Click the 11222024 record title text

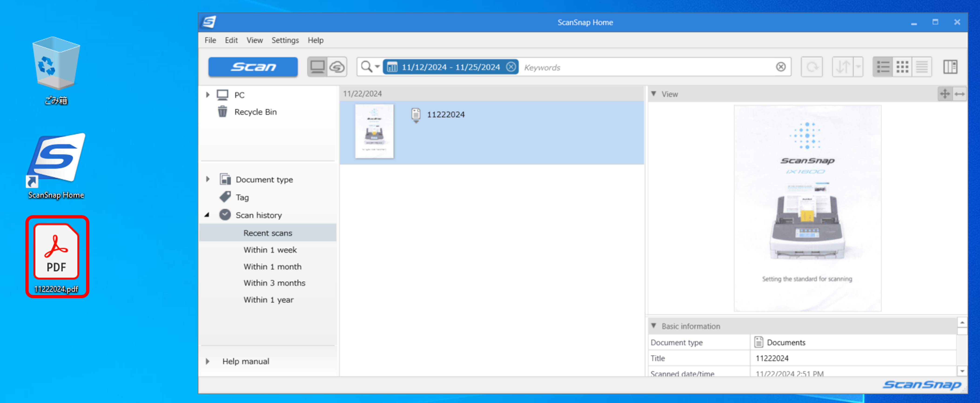click(446, 114)
